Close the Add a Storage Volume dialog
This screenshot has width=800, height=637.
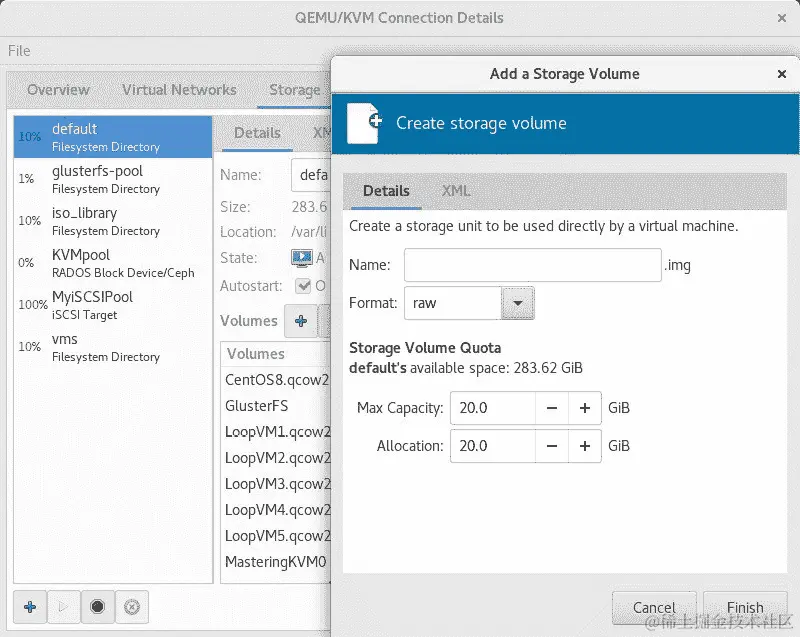tap(782, 74)
